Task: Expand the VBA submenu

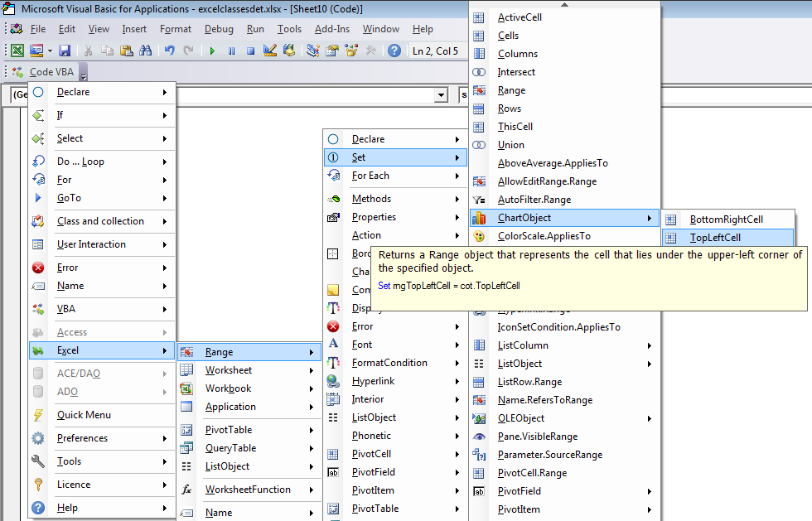Action: click(x=102, y=309)
